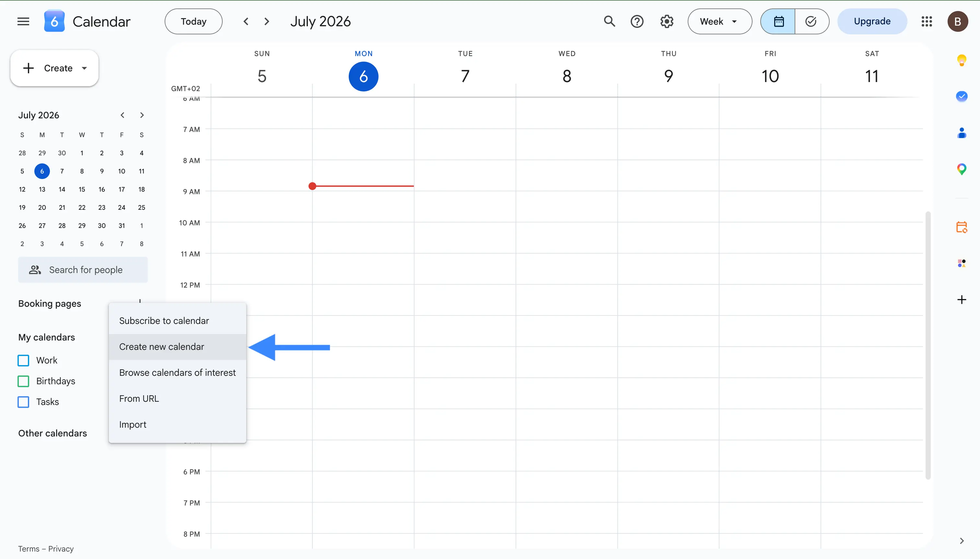Toggle the Work calendar checkbox
Image resolution: width=980 pixels, height=559 pixels.
click(23, 360)
